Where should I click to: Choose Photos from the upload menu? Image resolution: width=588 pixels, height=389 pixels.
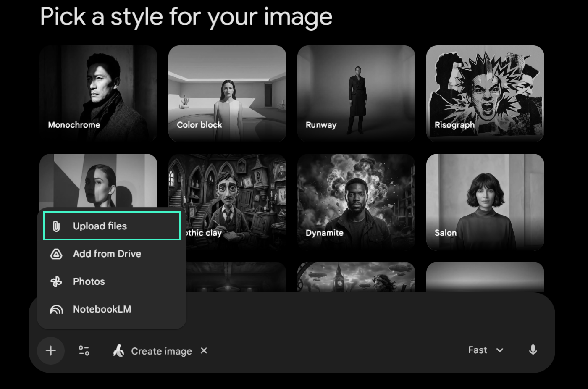pos(89,281)
